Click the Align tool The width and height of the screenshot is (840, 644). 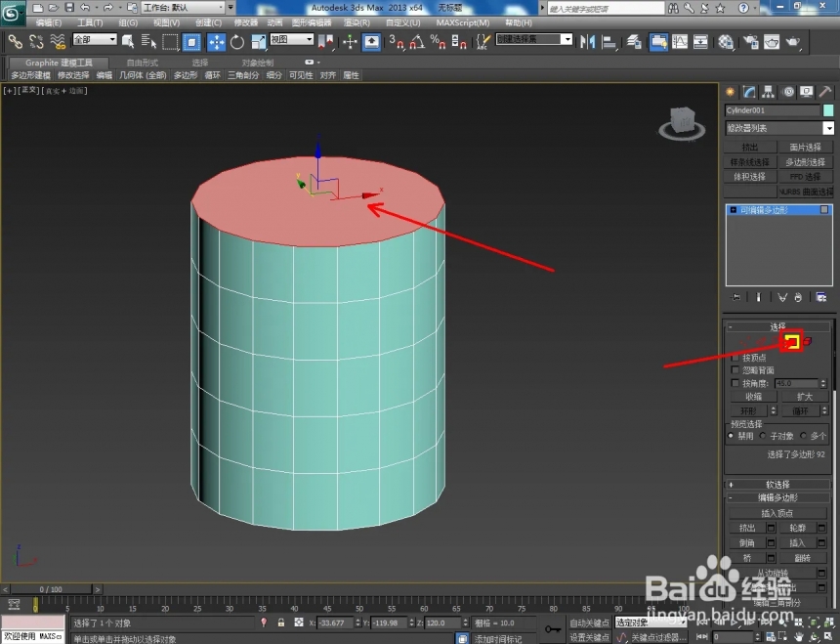click(609, 41)
